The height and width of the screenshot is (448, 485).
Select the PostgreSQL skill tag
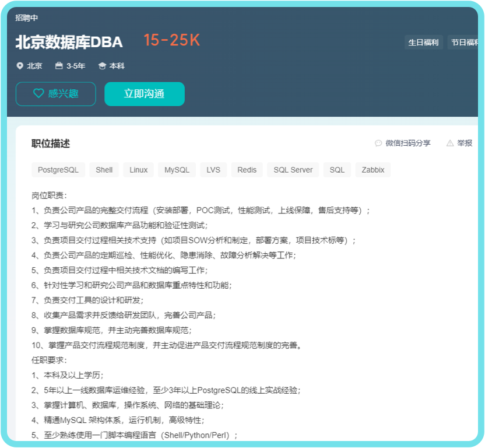point(58,170)
